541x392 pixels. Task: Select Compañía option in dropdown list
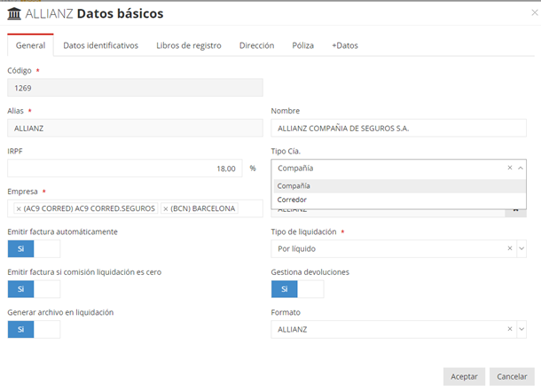click(294, 186)
